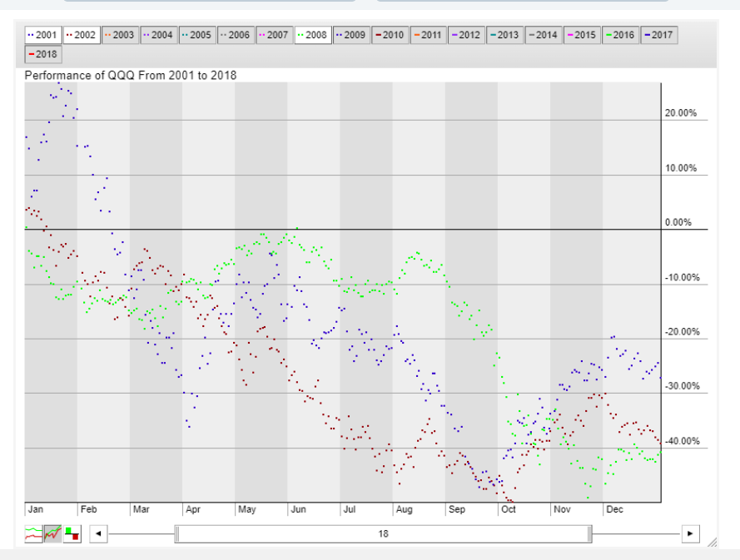The width and height of the screenshot is (740, 560).
Task: Click the Jan month label
Action: pyautogui.click(x=36, y=509)
